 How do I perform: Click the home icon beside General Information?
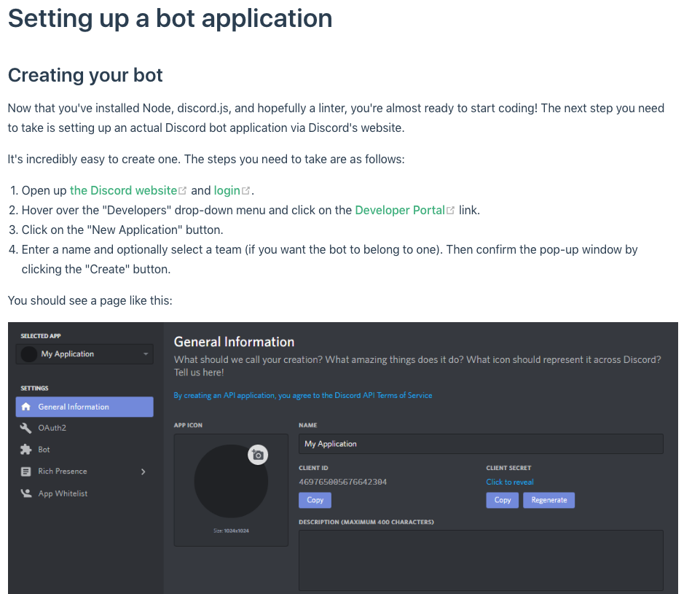(26, 407)
